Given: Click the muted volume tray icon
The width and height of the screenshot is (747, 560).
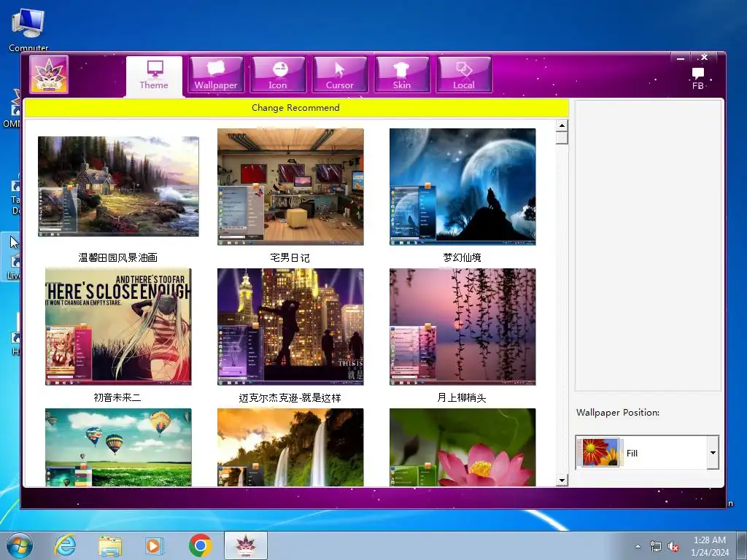Looking at the screenshot, I should click(x=673, y=547).
